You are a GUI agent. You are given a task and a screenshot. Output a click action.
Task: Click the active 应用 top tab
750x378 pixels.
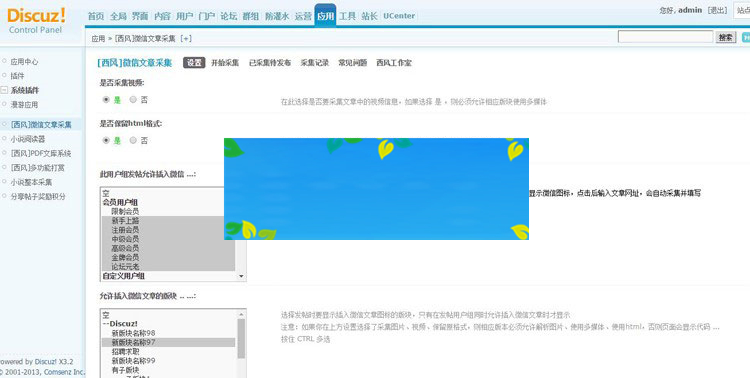tap(325, 16)
